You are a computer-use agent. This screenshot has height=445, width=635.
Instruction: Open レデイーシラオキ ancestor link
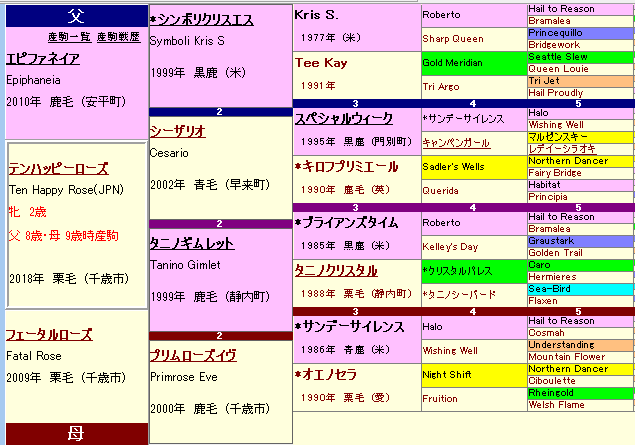tap(562, 149)
